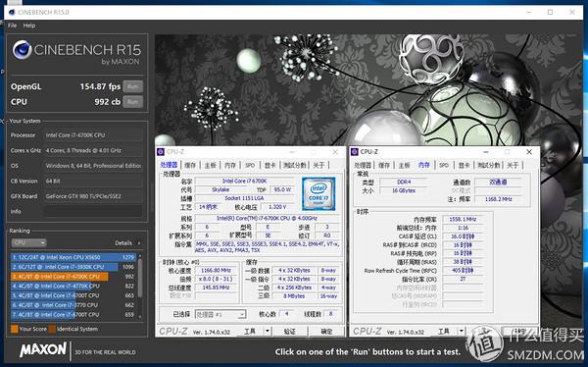Click the 验证 button in CPU-Z
This screenshot has width=588, height=367.
point(289,331)
